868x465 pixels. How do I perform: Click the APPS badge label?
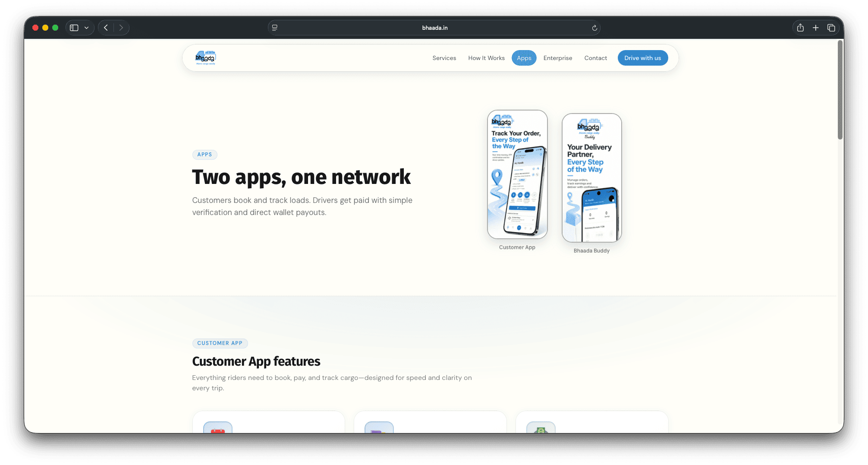pos(204,155)
